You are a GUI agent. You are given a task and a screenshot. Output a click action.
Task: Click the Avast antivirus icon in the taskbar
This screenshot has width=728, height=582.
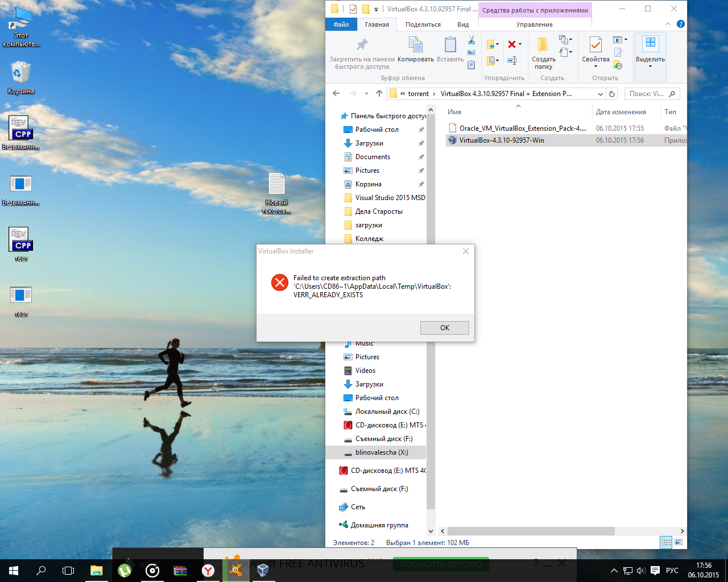pyautogui.click(x=235, y=570)
